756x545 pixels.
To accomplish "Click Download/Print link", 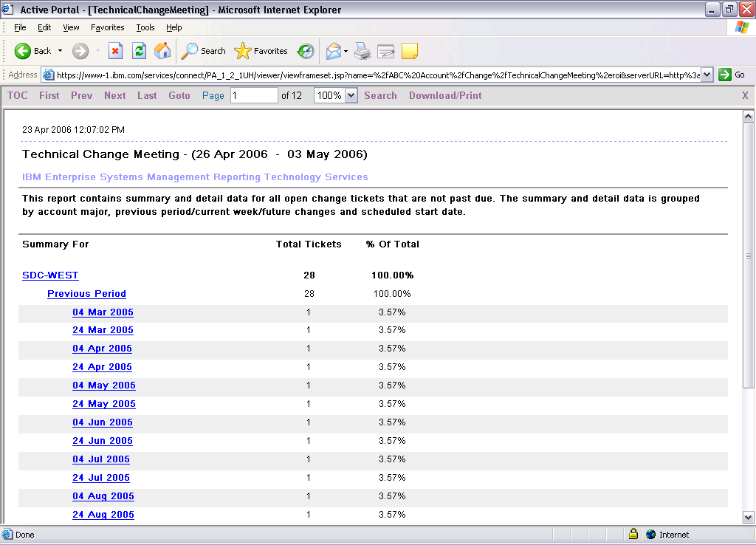I will tap(445, 95).
